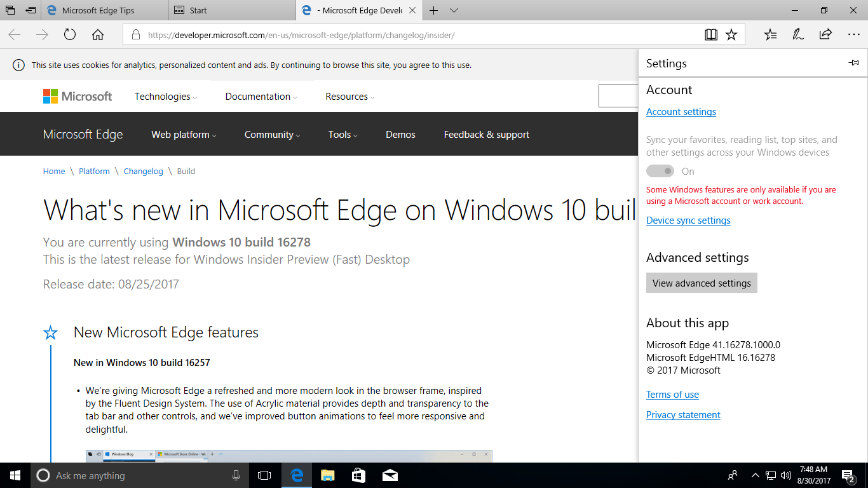Toggle the sync favorites switch
The width and height of the screenshot is (868, 488).
click(660, 171)
